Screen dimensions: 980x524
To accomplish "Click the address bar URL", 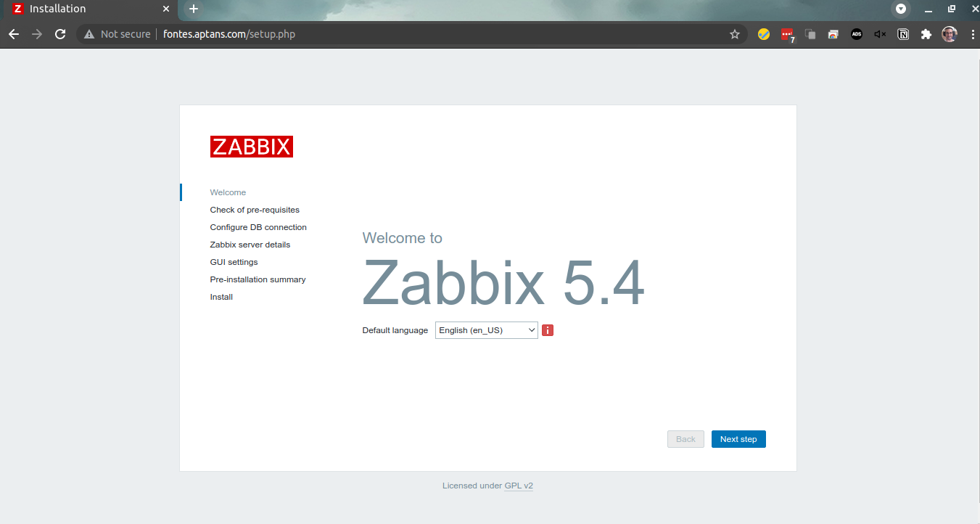I will click(229, 34).
